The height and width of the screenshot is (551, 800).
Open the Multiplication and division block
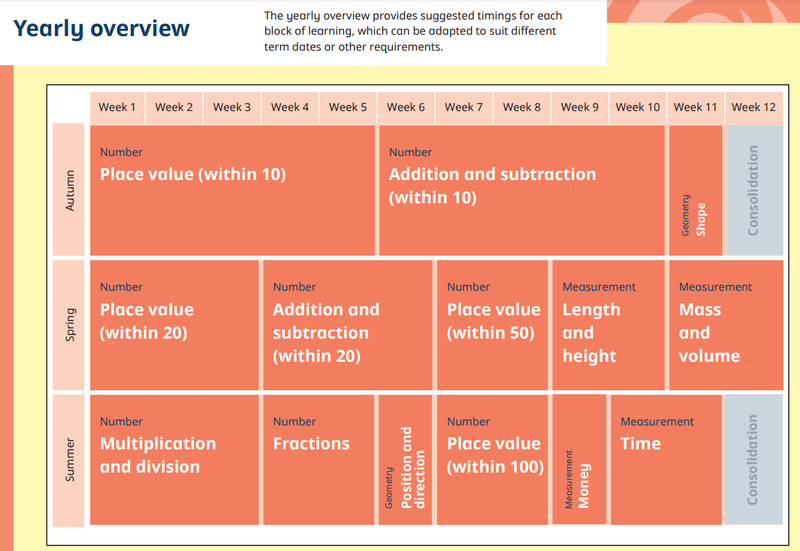(x=174, y=460)
